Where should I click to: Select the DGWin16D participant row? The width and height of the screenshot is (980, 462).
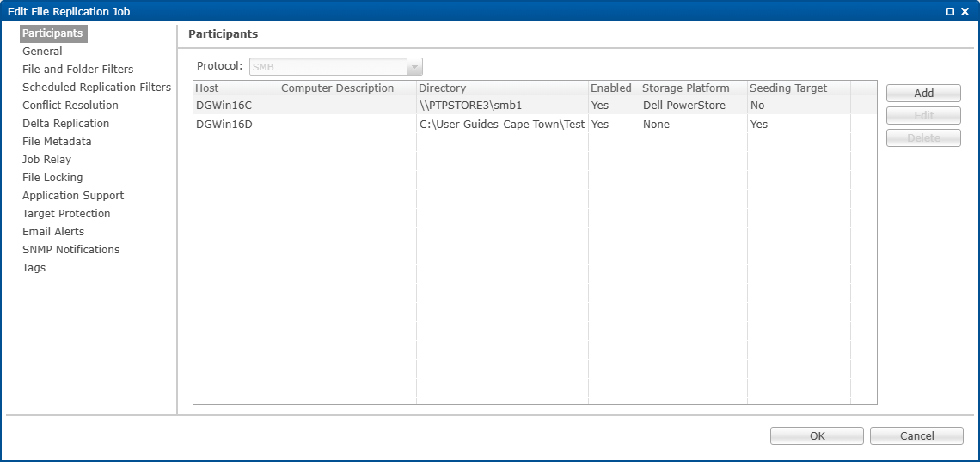click(x=224, y=125)
